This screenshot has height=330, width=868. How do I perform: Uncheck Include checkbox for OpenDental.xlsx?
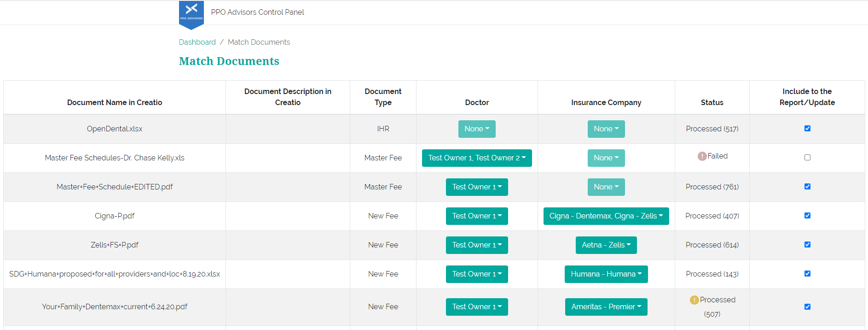coord(807,129)
